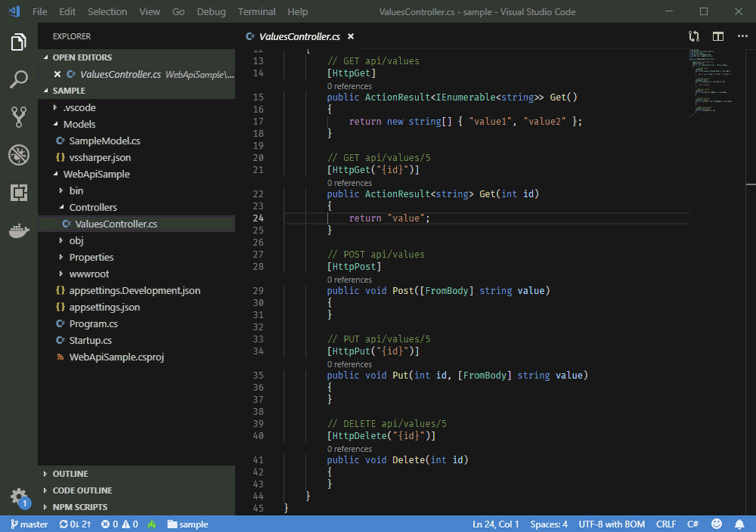756x532 pixels.
Task: Close the ValuesController.cs editor tab
Action: 351,36
